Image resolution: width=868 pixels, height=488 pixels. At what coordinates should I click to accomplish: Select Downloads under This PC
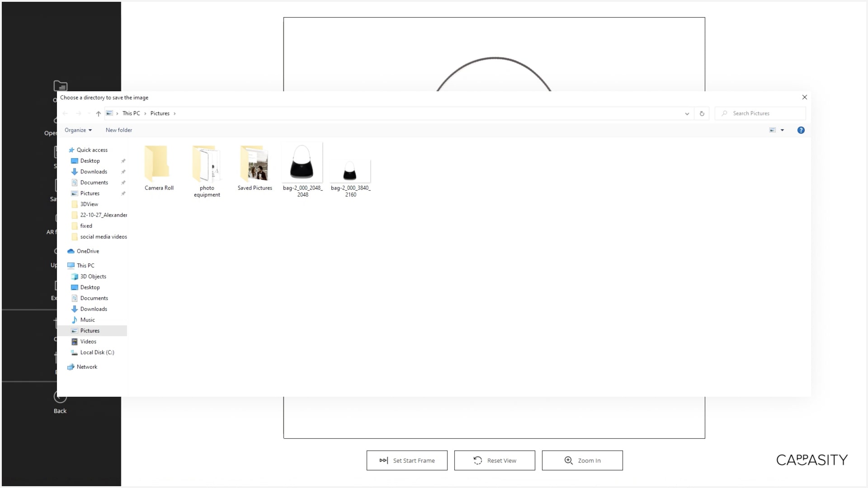[94, 309]
